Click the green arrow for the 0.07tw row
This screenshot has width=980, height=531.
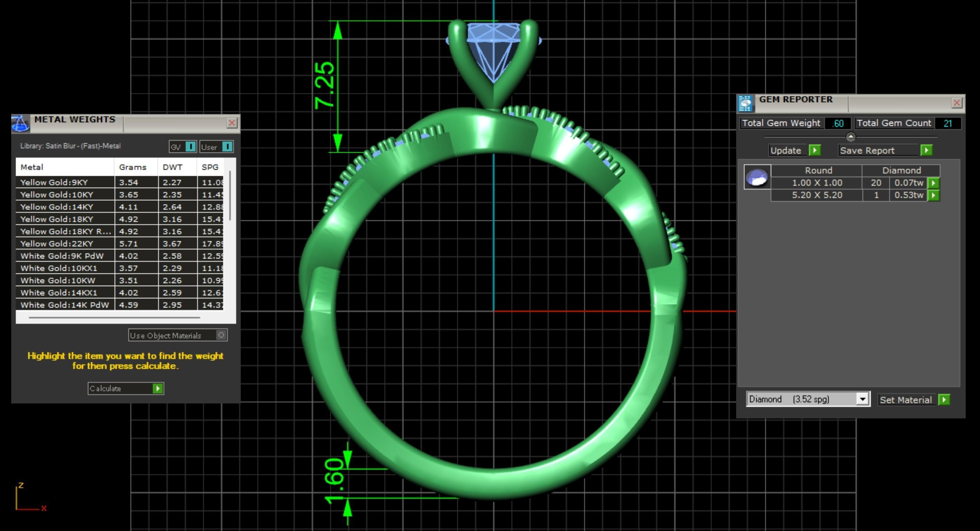[934, 183]
